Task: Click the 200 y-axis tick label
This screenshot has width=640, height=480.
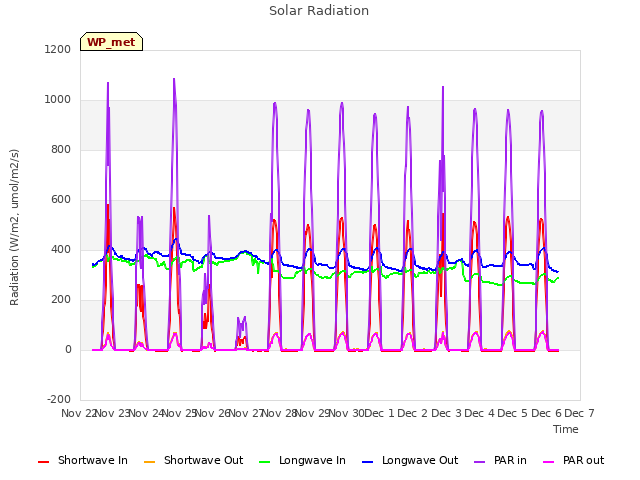Action: pos(61,300)
